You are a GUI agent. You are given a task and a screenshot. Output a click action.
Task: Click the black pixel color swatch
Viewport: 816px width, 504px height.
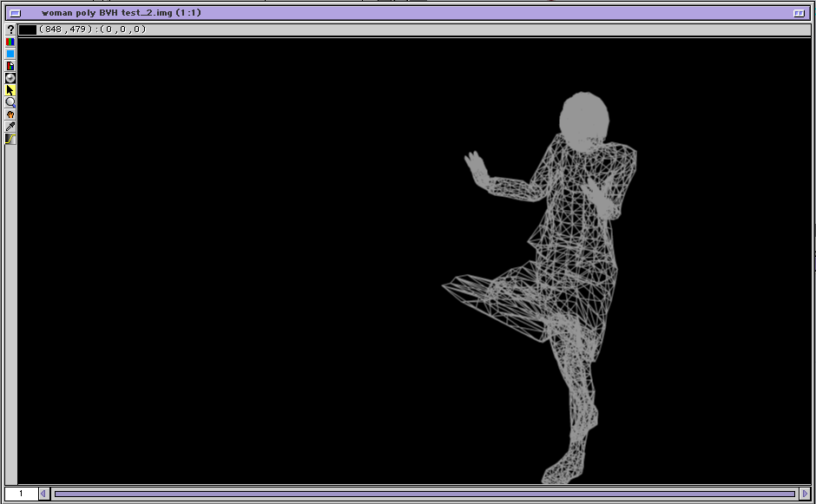point(28,29)
